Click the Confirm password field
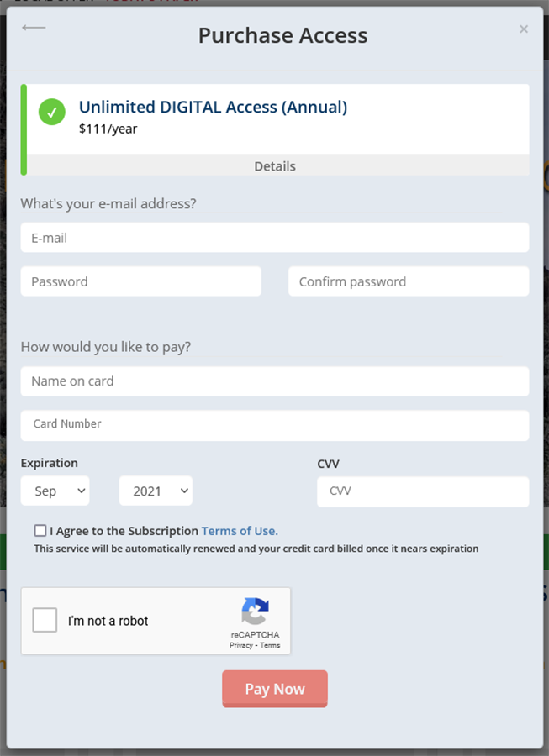 point(409,281)
